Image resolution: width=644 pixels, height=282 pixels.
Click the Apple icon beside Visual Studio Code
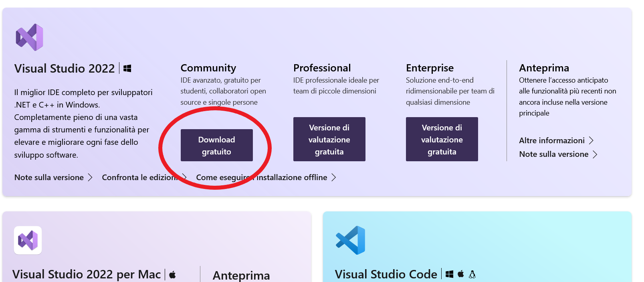[461, 274]
